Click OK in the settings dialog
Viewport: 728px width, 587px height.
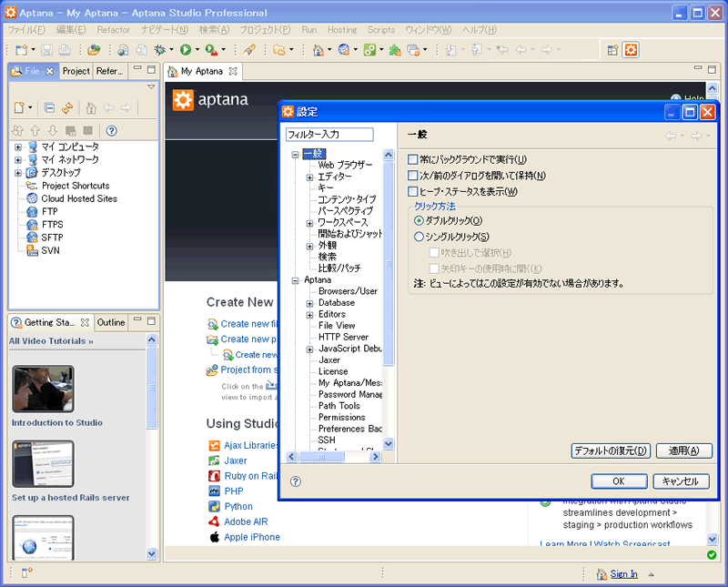(x=619, y=481)
